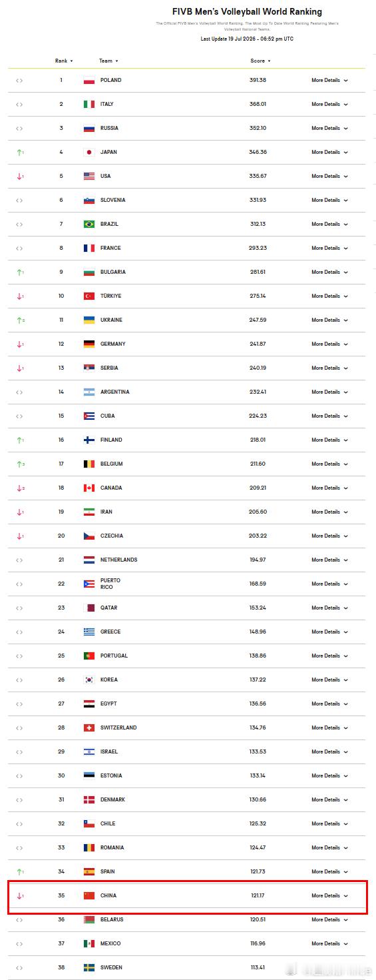The image size is (376, 980).
Task: Click the Sweden flag icon
Action: [x=89, y=967]
